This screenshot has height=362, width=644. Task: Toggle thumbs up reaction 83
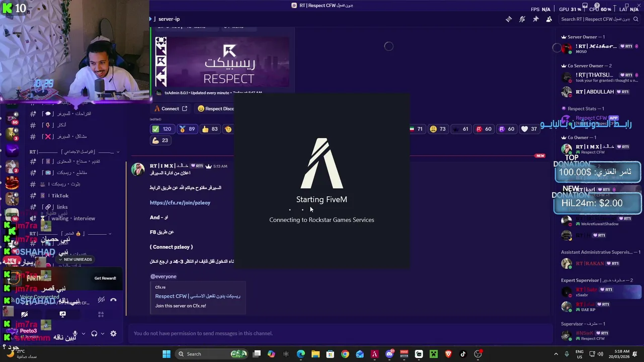pyautogui.click(x=210, y=129)
